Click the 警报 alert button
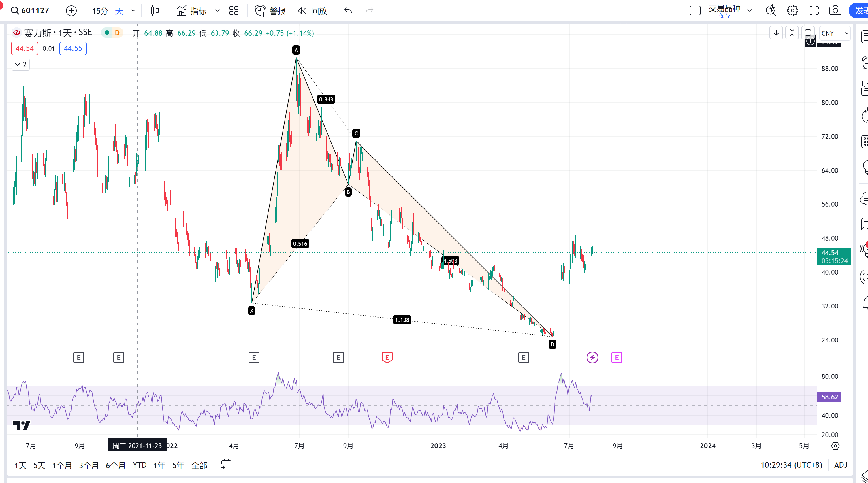This screenshot has width=868, height=483. click(x=270, y=11)
